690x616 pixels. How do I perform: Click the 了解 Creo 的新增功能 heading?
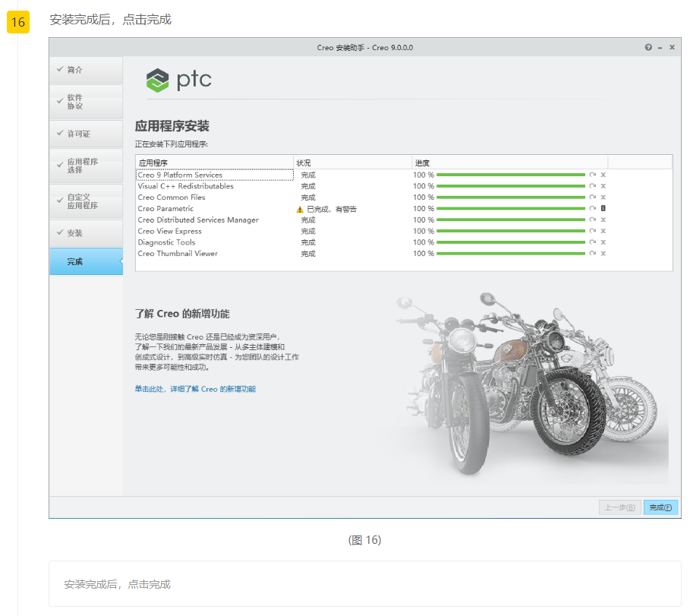point(181,314)
